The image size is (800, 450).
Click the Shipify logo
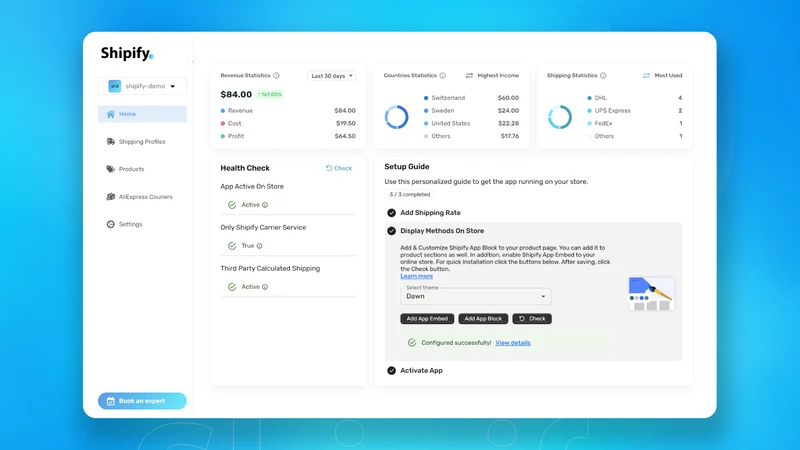click(x=127, y=53)
